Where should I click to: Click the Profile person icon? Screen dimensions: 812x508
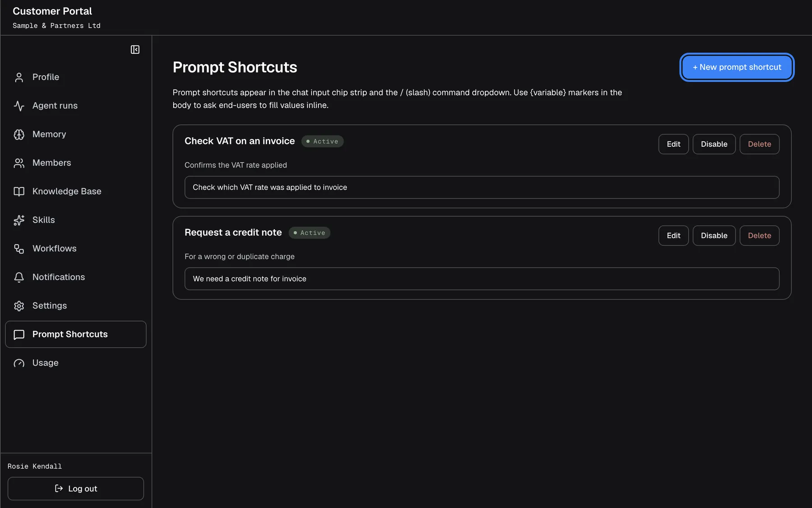(x=19, y=77)
